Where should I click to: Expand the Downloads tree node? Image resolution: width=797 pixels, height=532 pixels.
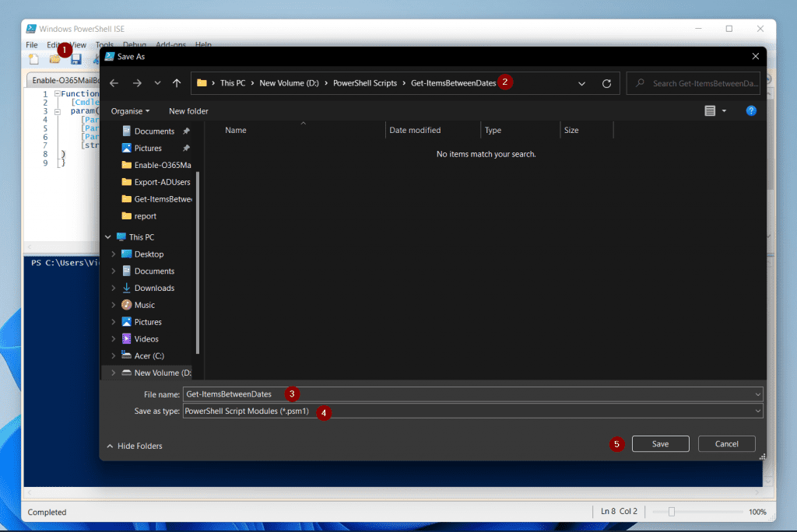pyautogui.click(x=114, y=288)
